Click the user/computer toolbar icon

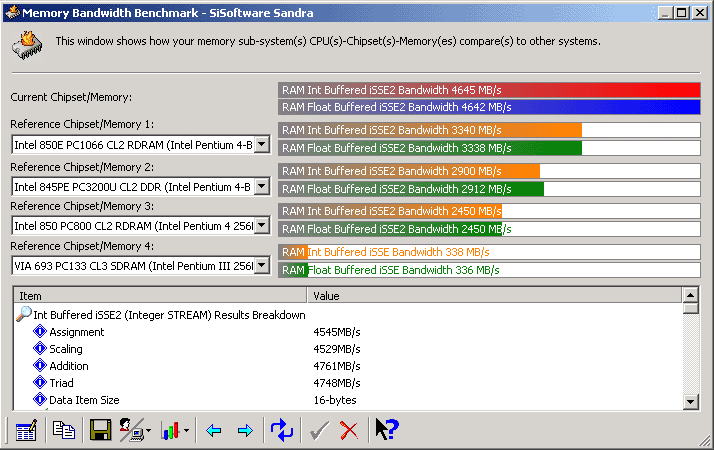coord(132,430)
